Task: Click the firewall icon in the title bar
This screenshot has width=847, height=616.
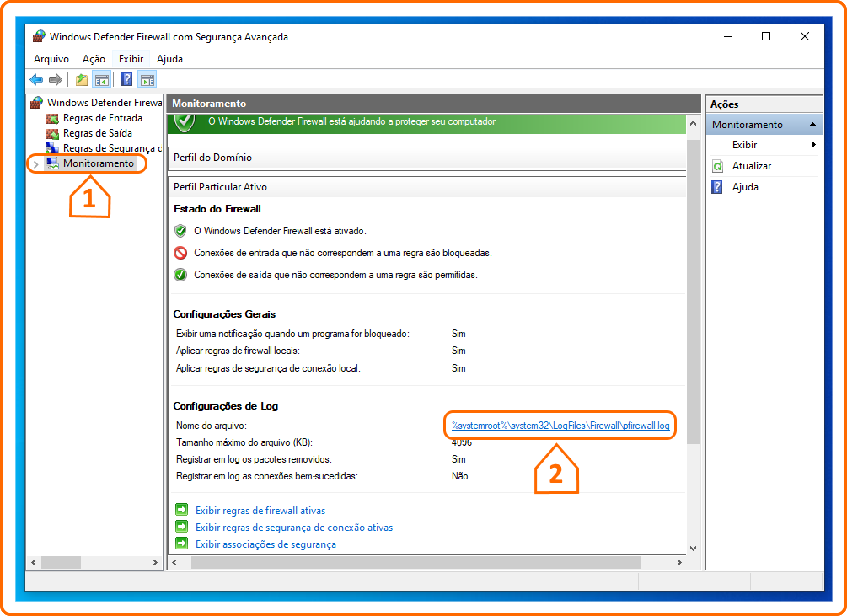Action: pos(39,37)
